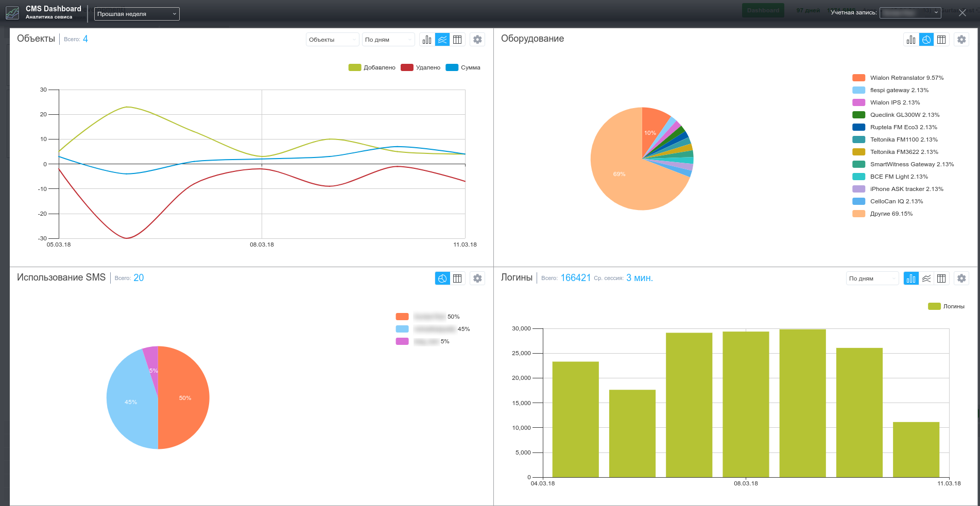Open Equipment panel gear settings

(x=961, y=40)
